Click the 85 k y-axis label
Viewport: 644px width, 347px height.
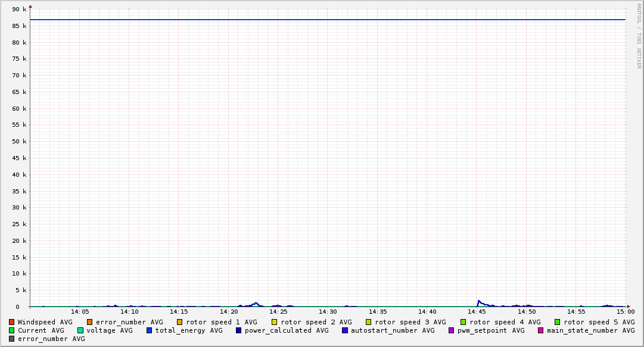tap(20, 26)
